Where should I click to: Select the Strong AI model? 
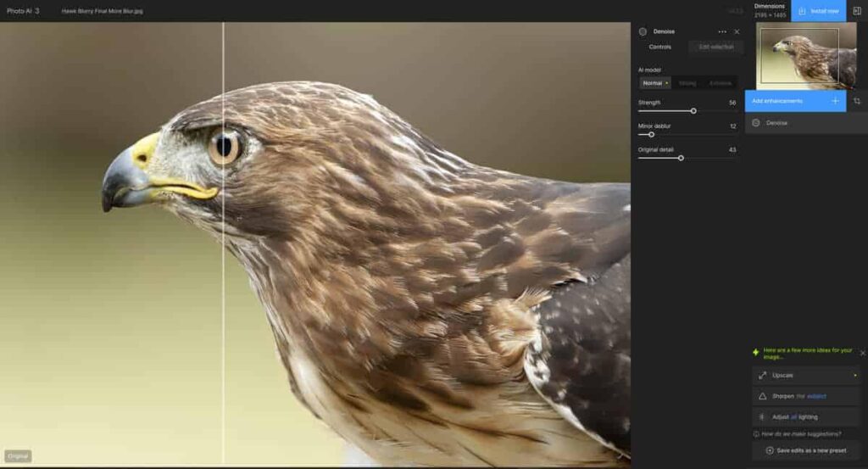click(x=687, y=83)
